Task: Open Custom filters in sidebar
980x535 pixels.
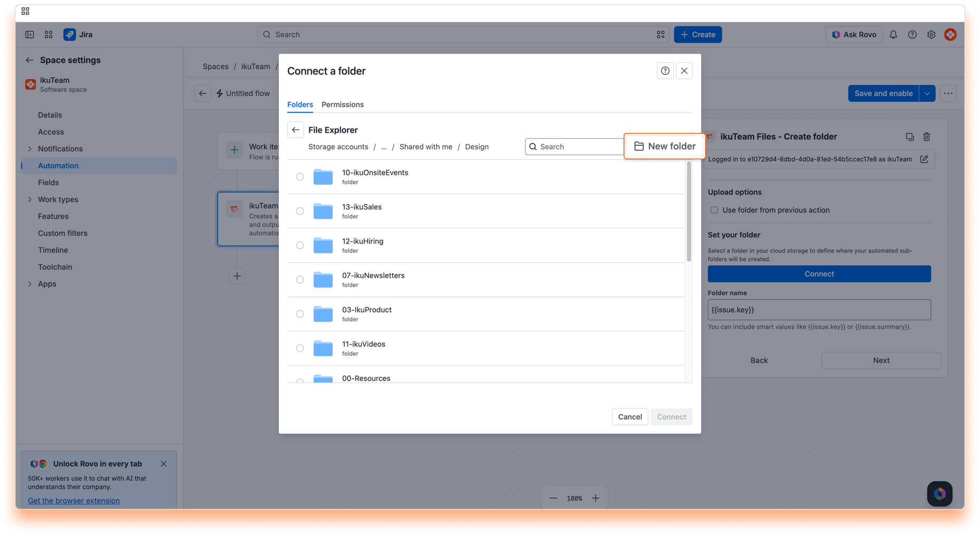Action: [x=63, y=233]
